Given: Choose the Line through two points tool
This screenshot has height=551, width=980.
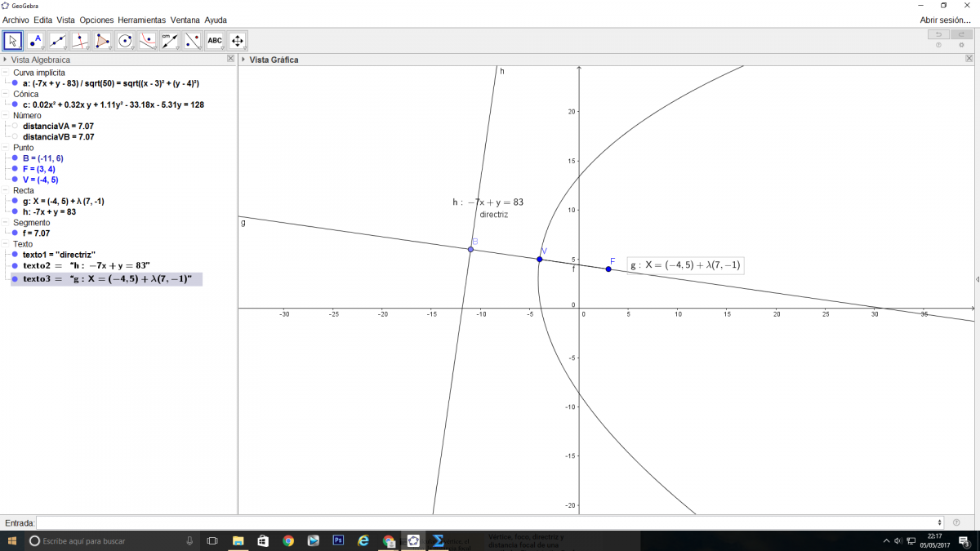Looking at the screenshot, I should coord(58,40).
